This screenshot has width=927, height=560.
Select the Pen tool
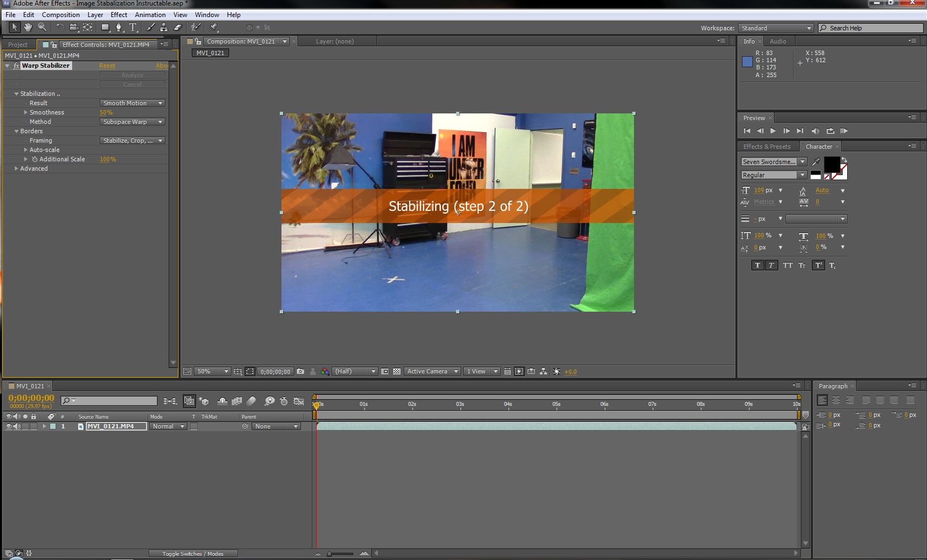pyautogui.click(x=119, y=27)
